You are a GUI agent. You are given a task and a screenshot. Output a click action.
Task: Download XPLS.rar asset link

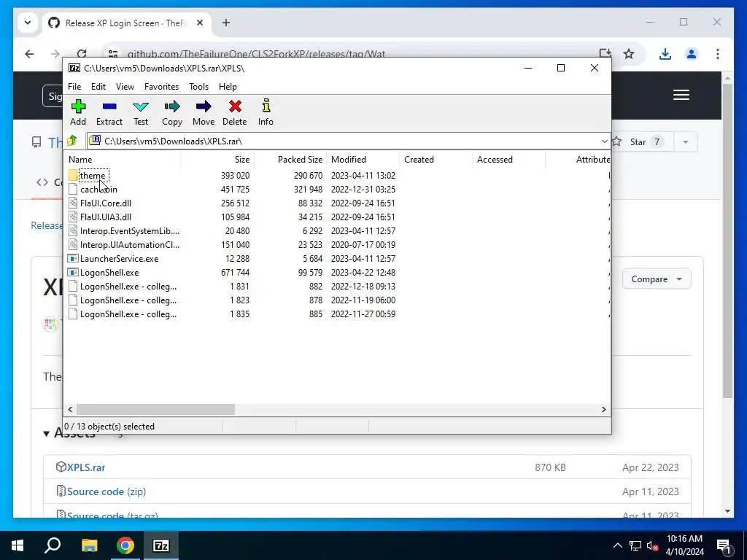pyautogui.click(x=86, y=467)
